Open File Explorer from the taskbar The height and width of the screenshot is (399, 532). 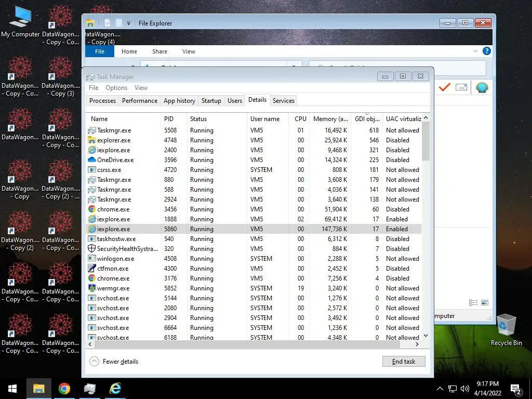(x=38, y=389)
